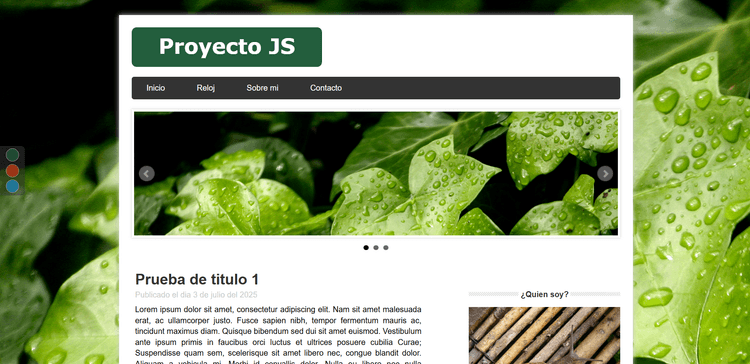Click the leaf slideshow banner image
Viewport: 750px width, 364px height.
(376, 173)
